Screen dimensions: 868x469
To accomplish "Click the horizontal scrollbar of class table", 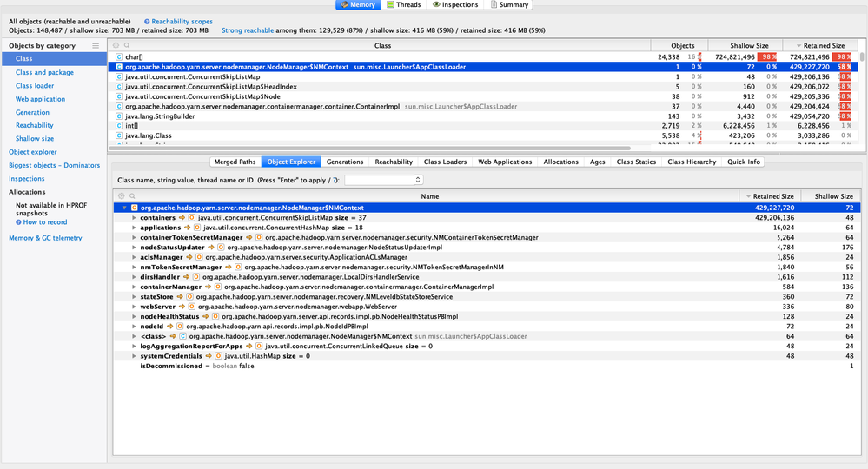I will coord(370,149).
